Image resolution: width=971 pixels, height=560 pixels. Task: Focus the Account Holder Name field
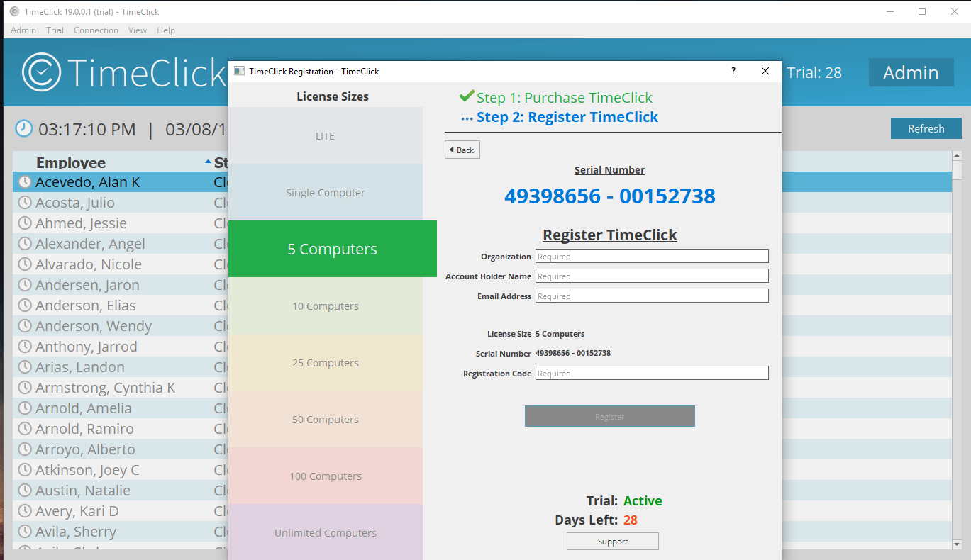click(652, 276)
